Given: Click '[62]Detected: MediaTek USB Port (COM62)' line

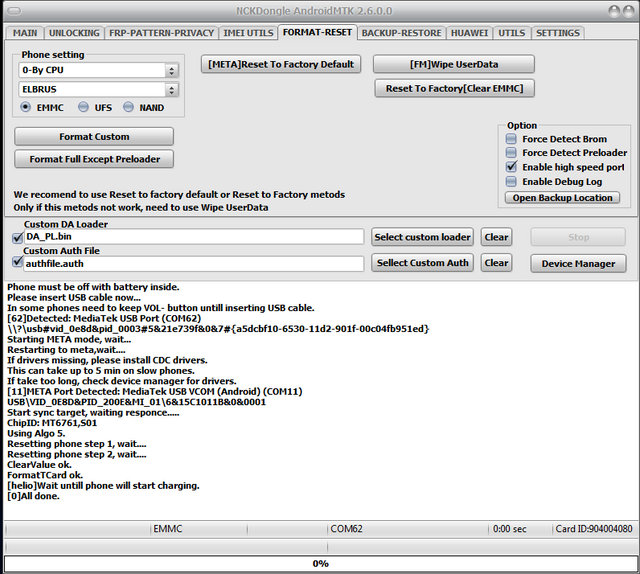Looking at the screenshot, I should tap(104, 318).
